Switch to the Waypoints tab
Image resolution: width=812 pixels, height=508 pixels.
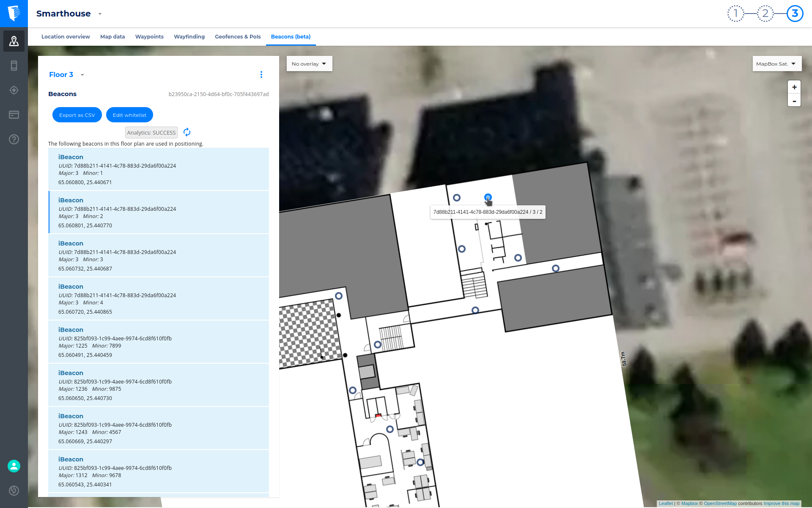tap(149, 37)
